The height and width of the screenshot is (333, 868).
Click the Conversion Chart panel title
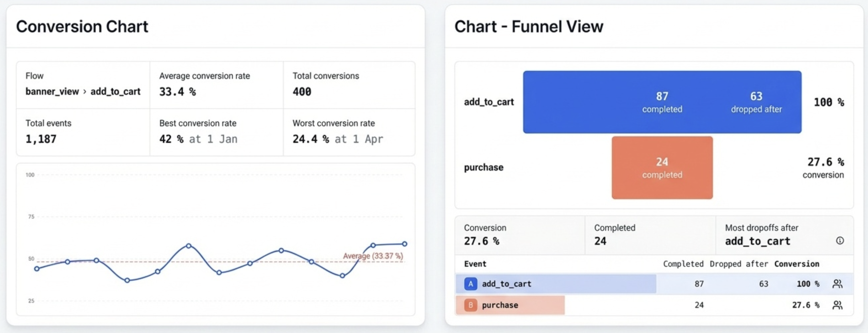click(82, 27)
